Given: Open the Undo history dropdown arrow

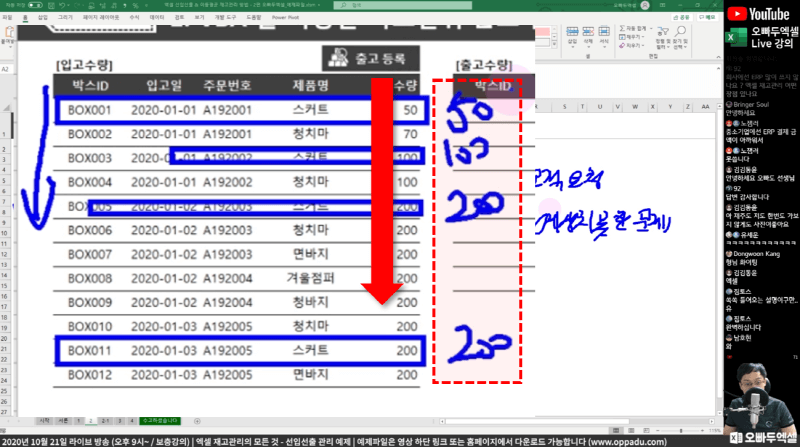Looking at the screenshot, I should 68,5.
